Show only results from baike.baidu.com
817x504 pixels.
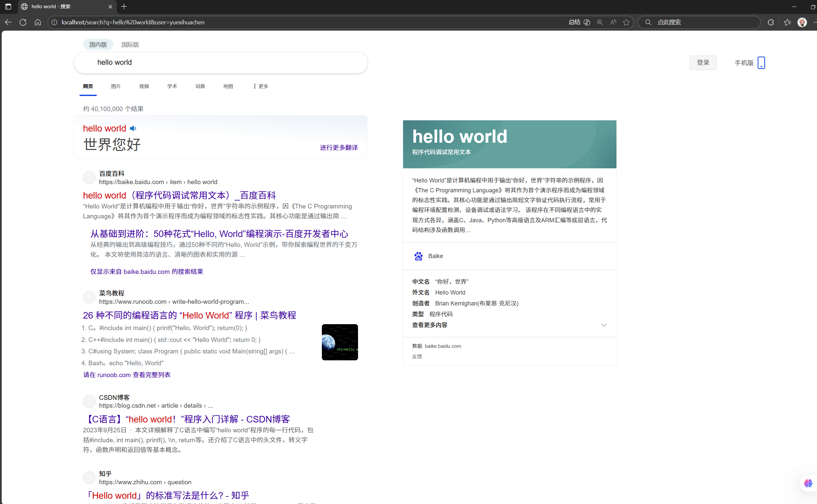tap(147, 272)
